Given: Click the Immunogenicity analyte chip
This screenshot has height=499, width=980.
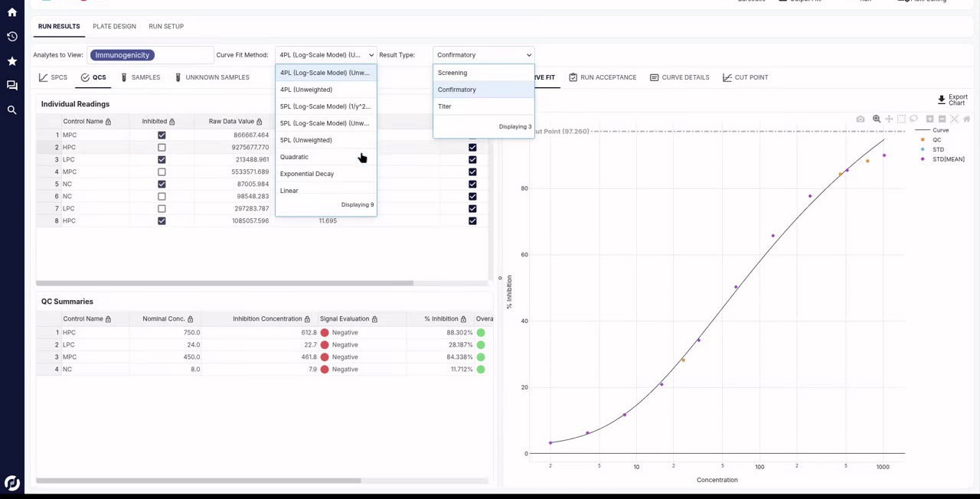Looking at the screenshot, I should coord(122,55).
